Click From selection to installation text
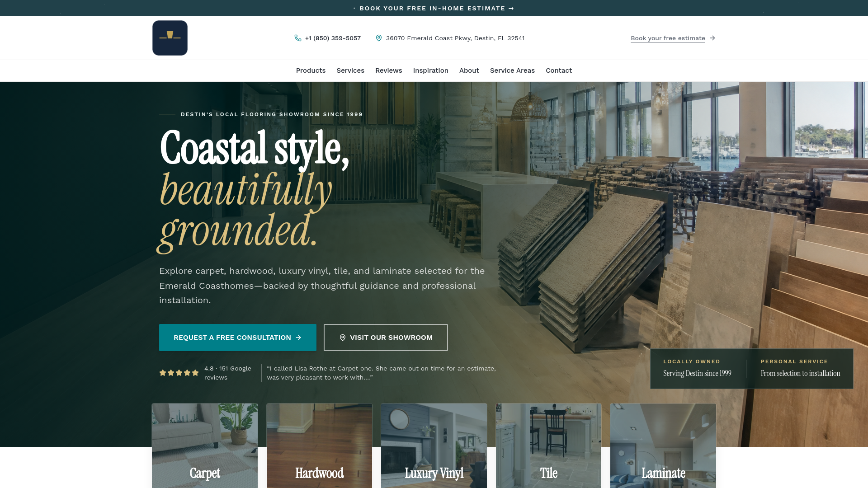868x488 pixels. pyautogui.click(x=800, y=373)
